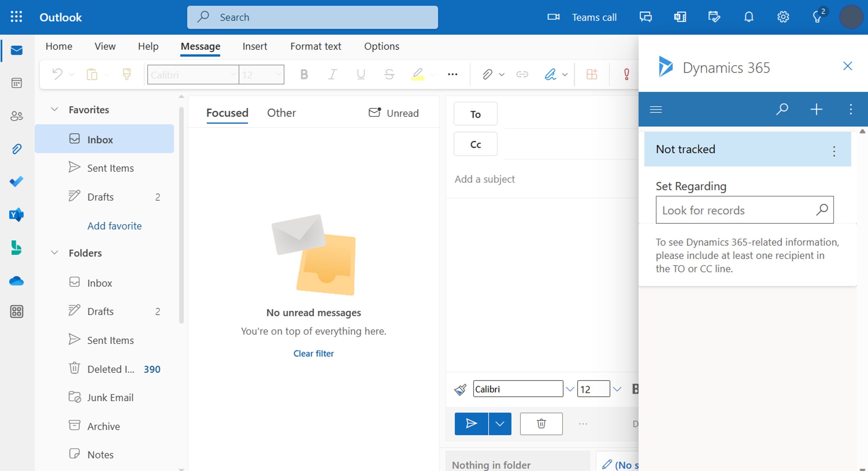The image size is (868, 471).
Task: Toggle high importance exclamation mark
Action: coord(626,74)
